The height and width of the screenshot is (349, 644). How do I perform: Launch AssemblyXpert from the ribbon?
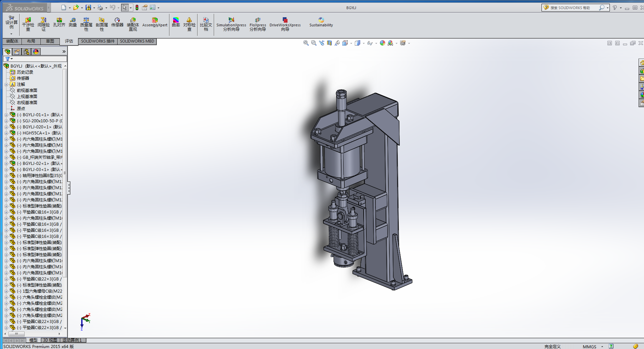155,22
